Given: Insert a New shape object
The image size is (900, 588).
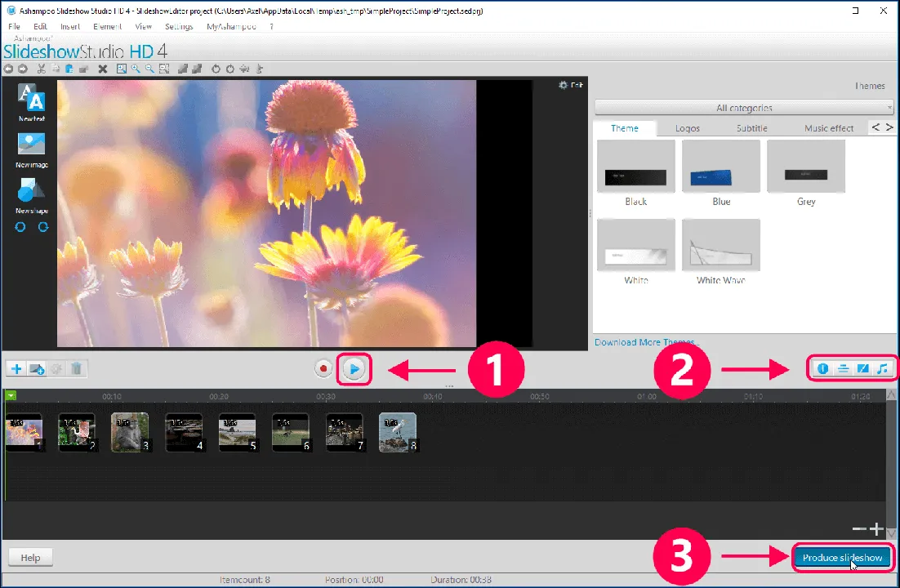Looking at the screenshot, I should coord(31,196).
